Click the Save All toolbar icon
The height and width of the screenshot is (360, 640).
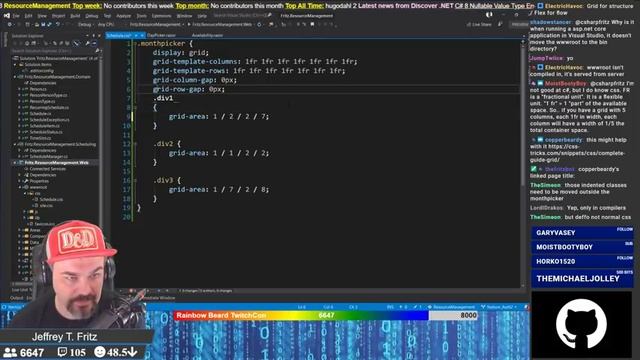pyautogui.click(x=50, y=24)
